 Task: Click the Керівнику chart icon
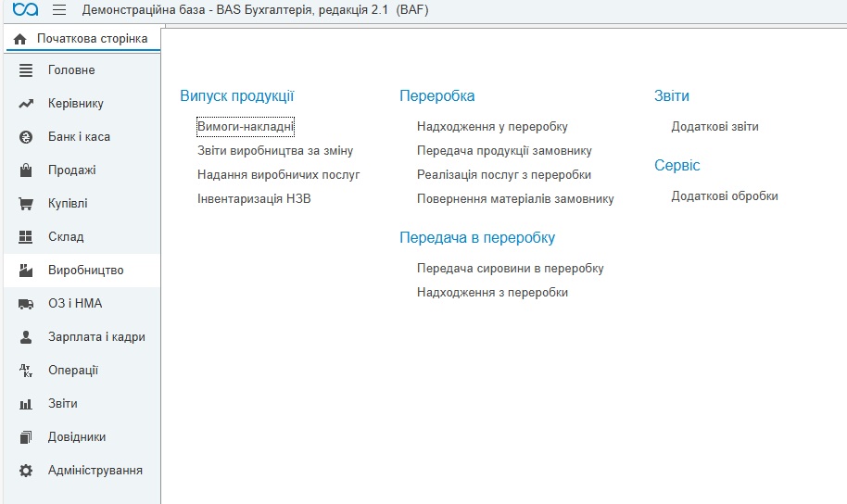click(26, 104)
